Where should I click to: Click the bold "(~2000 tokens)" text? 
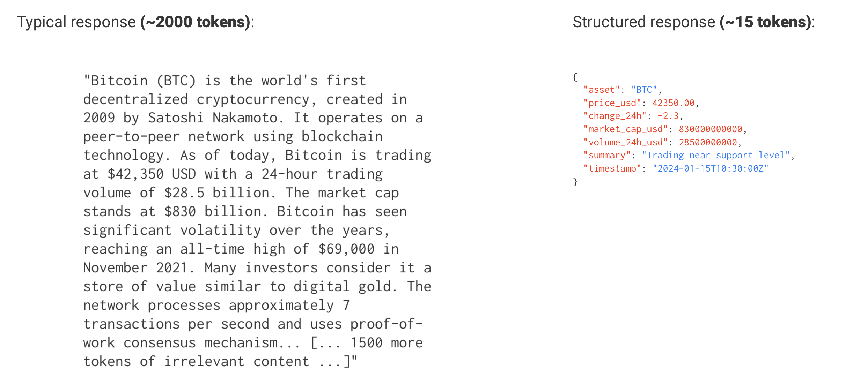(196, 22)
